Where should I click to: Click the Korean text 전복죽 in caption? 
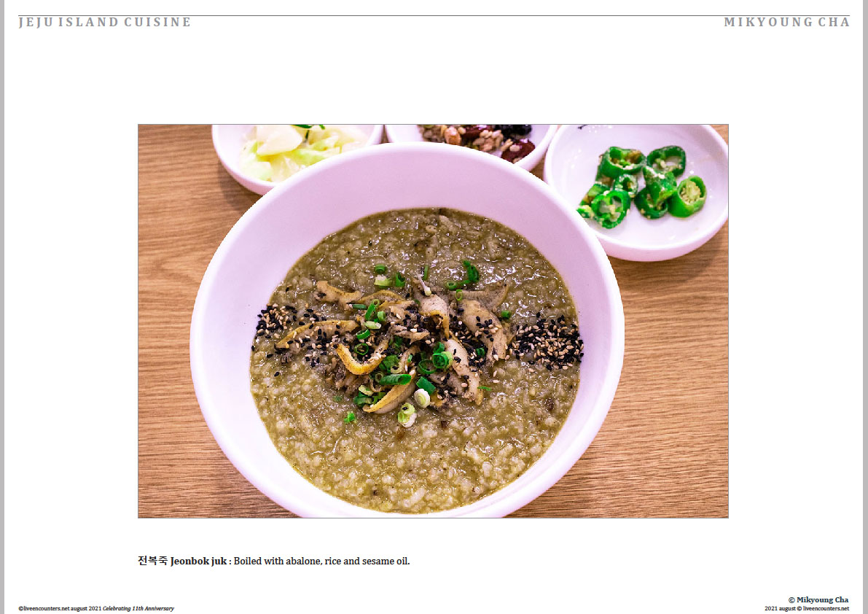coord(152,561)
